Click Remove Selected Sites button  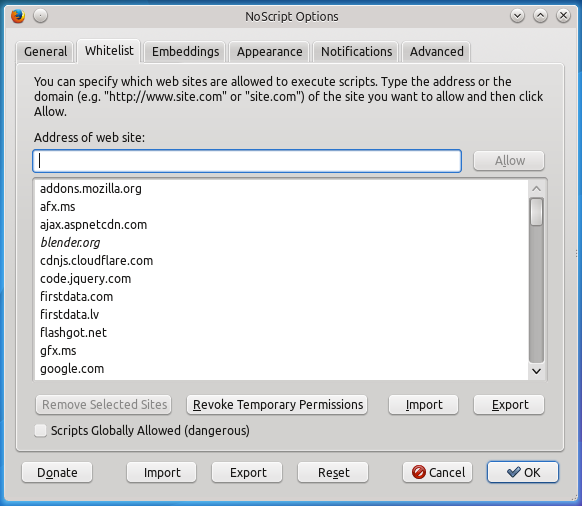click(x=104, y=405)
